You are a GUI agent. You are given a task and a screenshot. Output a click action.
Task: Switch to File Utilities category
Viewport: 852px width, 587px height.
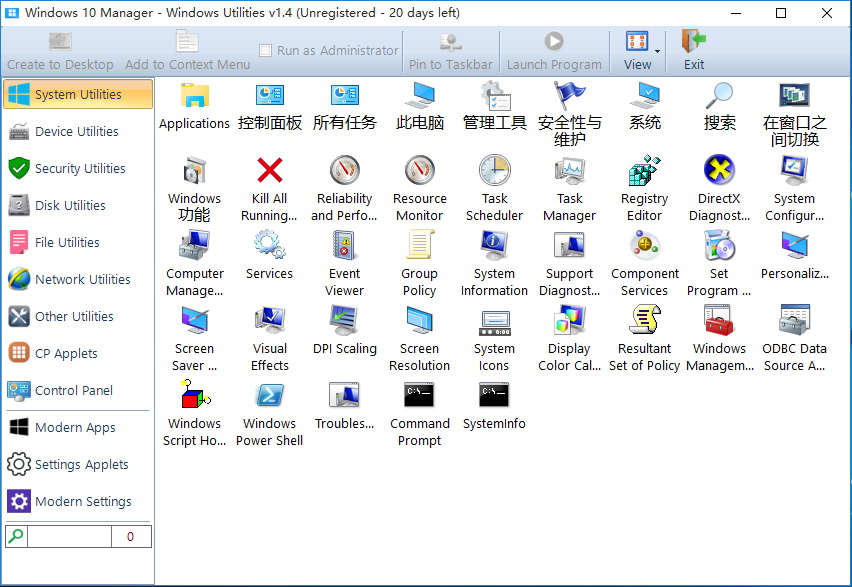point(78,242)
